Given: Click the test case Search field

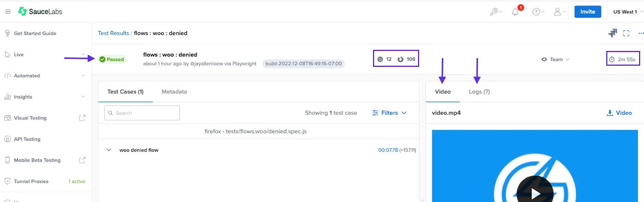Looking at the screenshot, I should click(x=142, y=113).
